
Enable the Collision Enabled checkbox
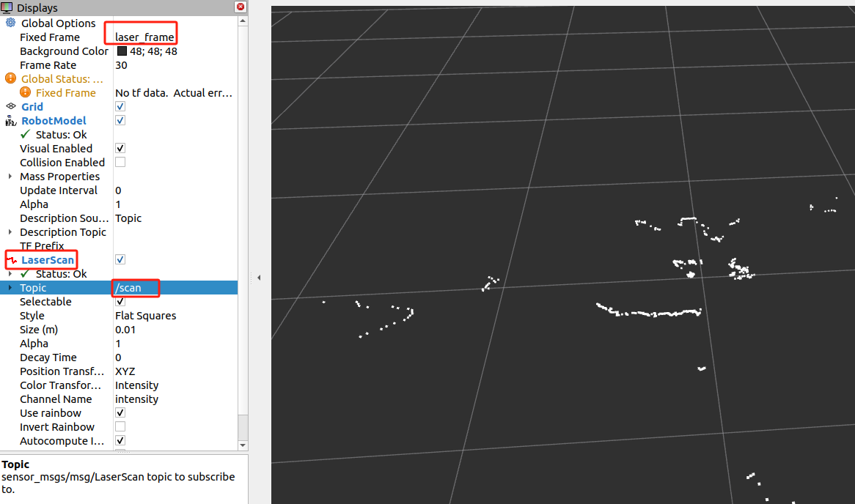point(120,162)
